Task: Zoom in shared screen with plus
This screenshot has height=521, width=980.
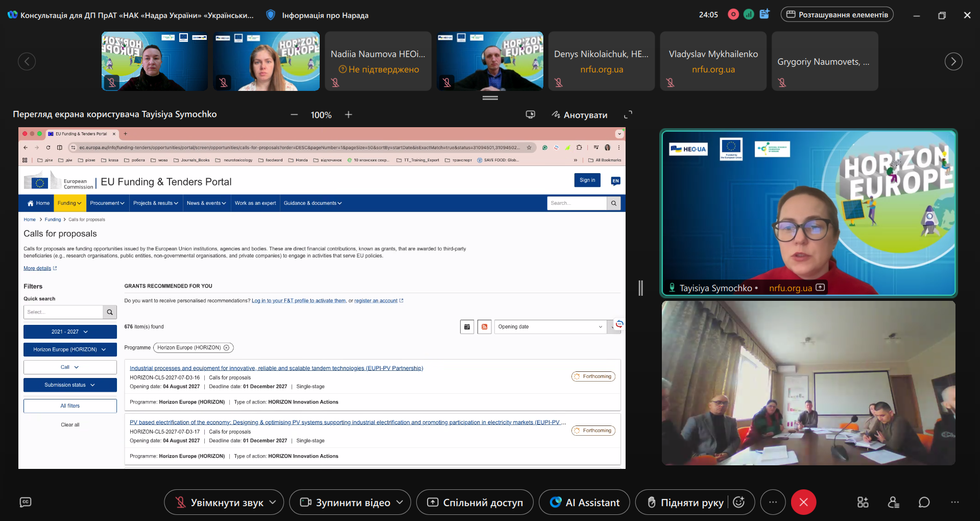Action: pyautogui.click(x=348, y=115)
